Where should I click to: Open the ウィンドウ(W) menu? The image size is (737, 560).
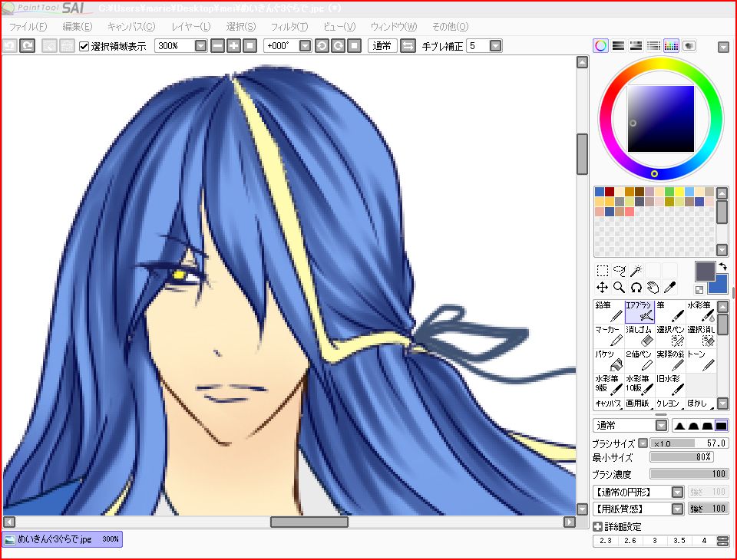(x=393, y=27)
